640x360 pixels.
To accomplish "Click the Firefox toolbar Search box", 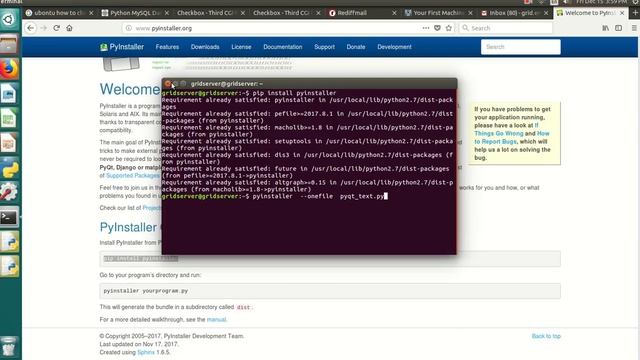I will tap(506, 28).
